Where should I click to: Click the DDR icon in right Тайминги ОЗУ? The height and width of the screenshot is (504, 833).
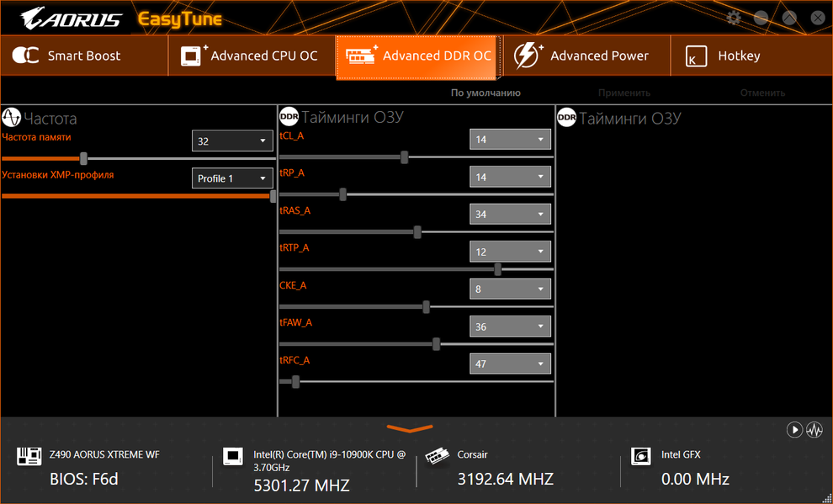pos(567,117)
